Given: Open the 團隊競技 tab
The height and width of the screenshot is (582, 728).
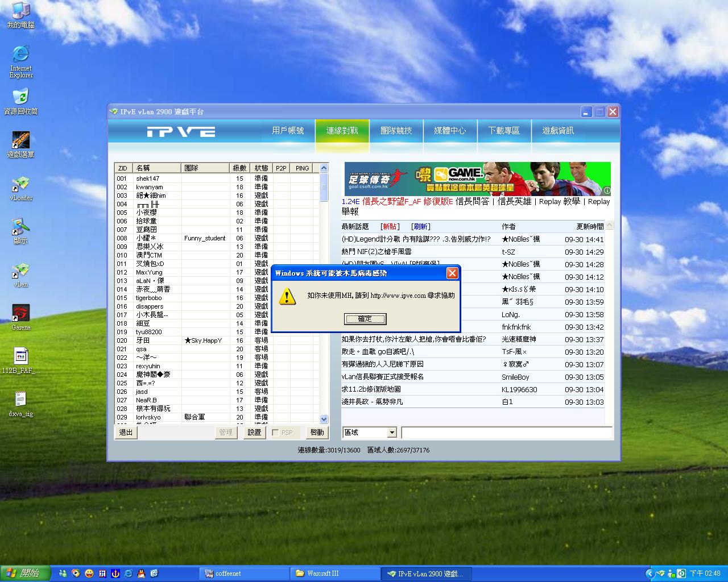Looking at the screenshot, I should pyautogui.click(x=396, y=131).
